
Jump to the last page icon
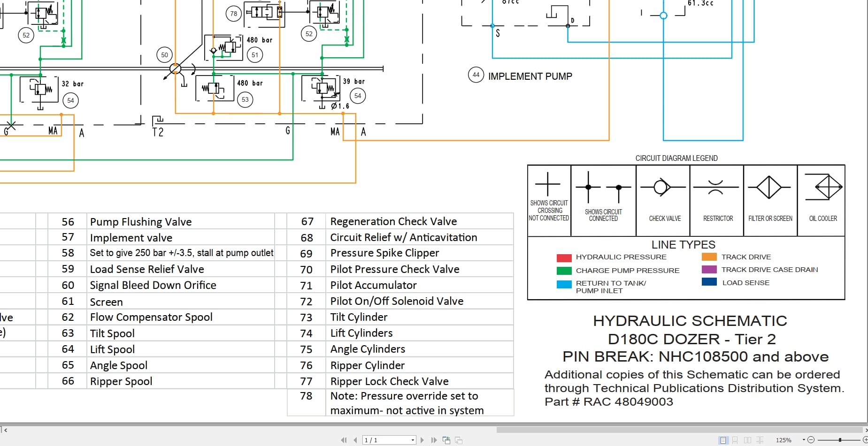pos(434,440)
